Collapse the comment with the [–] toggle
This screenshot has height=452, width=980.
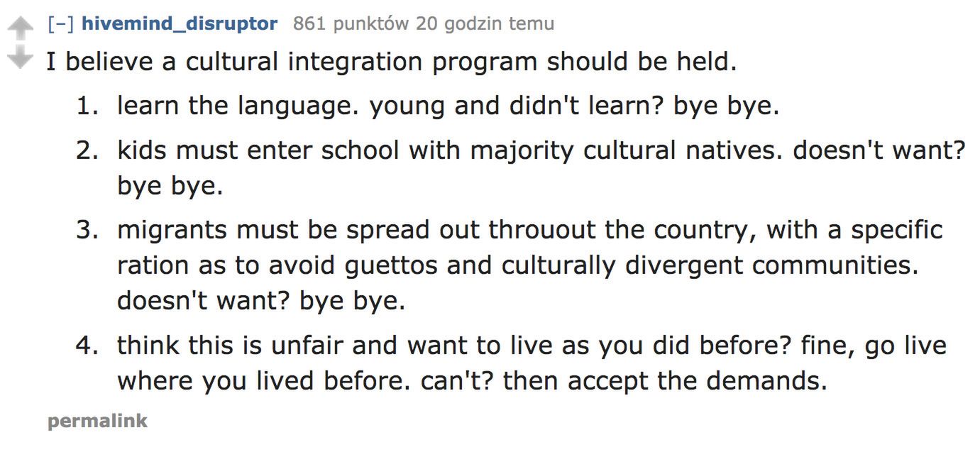coord(60,23)
